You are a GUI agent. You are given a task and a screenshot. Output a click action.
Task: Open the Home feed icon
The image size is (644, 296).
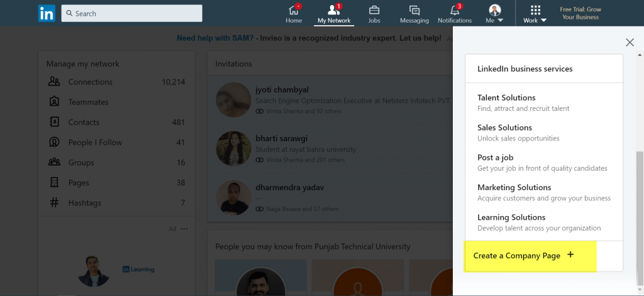(294, 10)
